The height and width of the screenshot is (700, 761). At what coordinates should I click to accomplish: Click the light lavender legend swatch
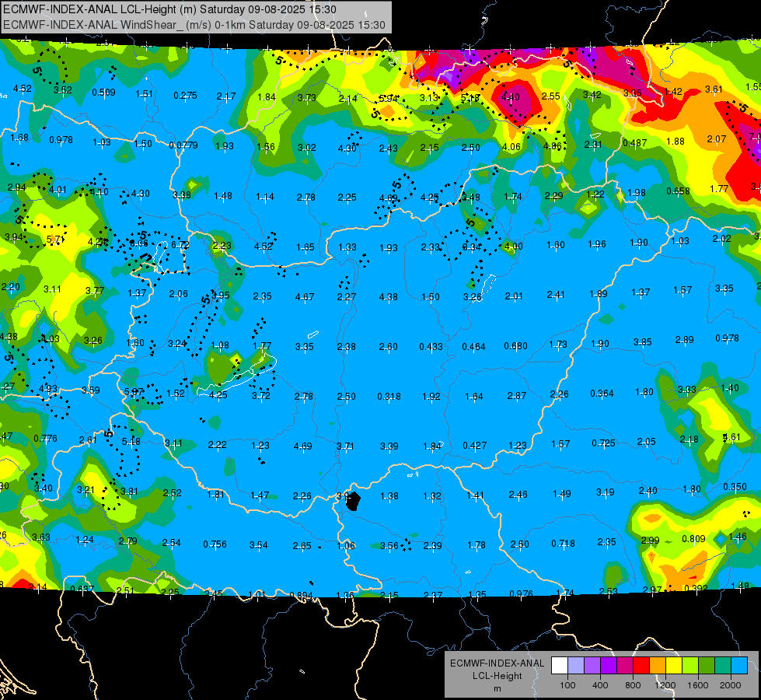[x=576, y=666]
